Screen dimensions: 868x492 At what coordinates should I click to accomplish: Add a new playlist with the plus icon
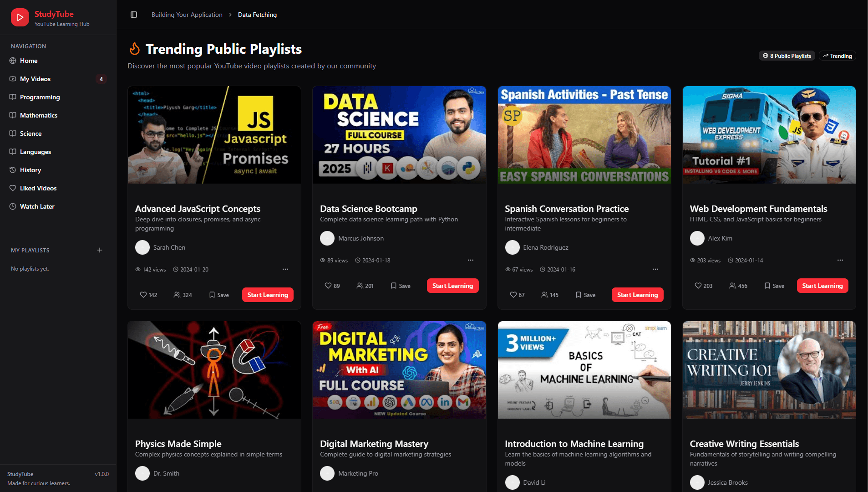pos(100,250)
